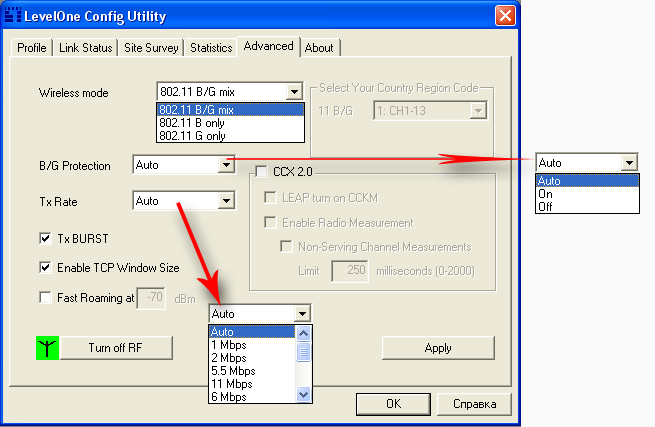The height and width of the screenshot is (427, 655).
Task: Select 802.11 B/G mix from list
Action: pyautogui.click(x=230, y=110)
